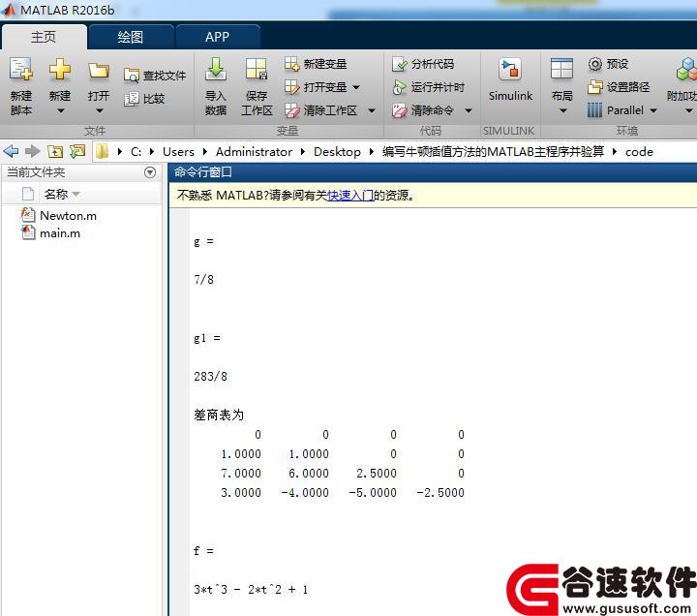
Task: Click the 差商表为 heading text
Action: (219, 415)
